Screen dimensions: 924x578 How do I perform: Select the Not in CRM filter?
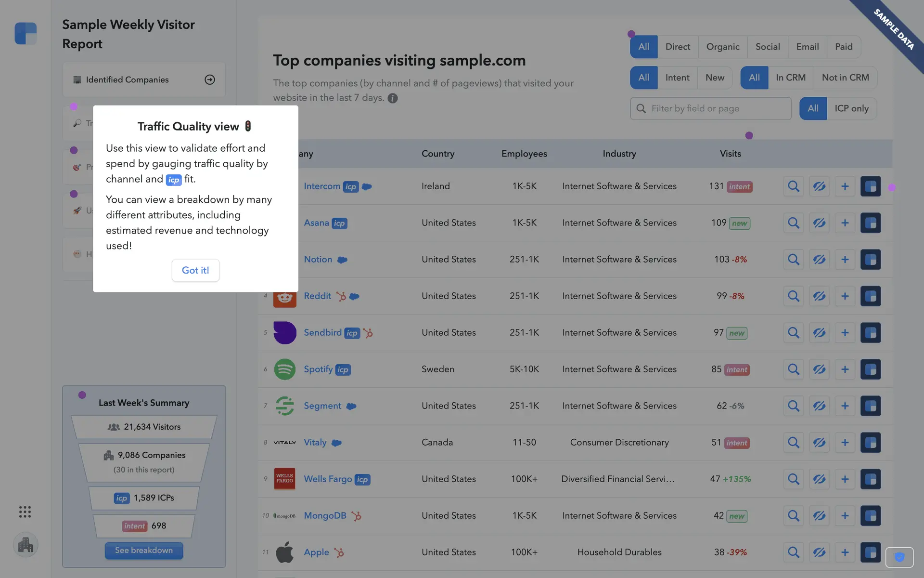tap(845, 78)
